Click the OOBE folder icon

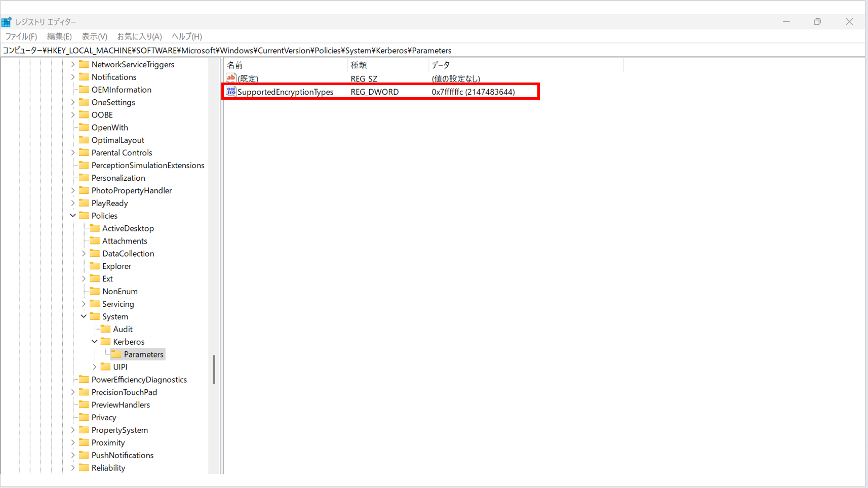pyautogui.click(x=84, y=115)
